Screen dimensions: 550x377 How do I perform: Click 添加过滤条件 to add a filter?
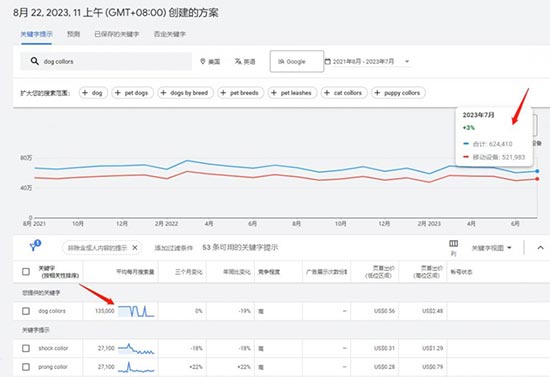pyautogui.click(x=174, y=248)
